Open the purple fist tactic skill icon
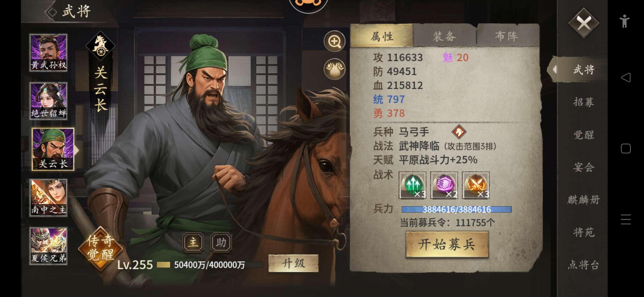 [x=444, y=185]
